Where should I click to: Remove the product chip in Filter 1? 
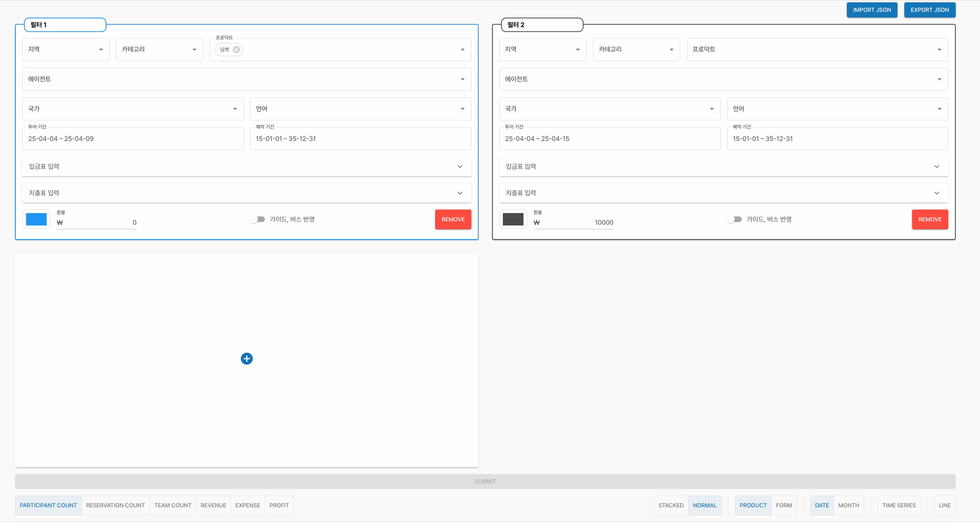[x=236, y=50]
